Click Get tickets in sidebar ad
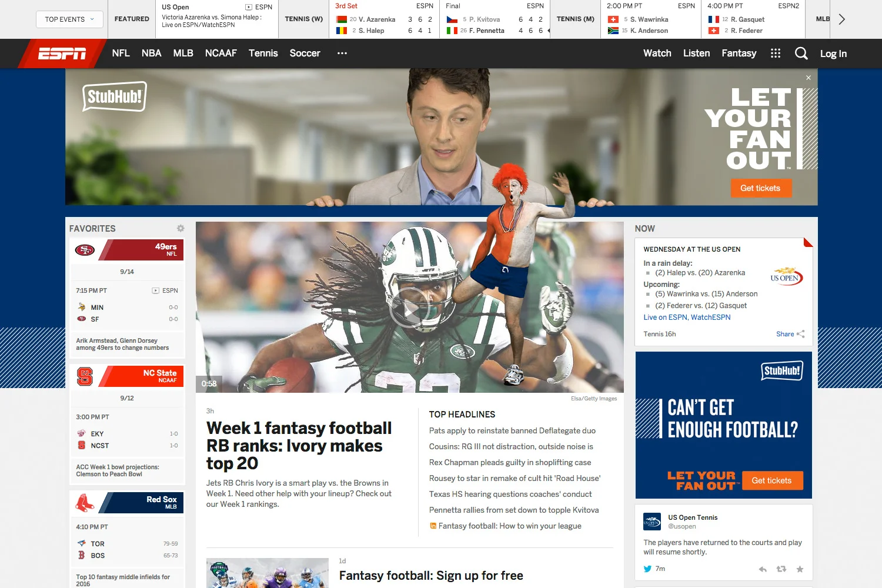The width and height of the screenshot is (882, 588). [x=771, y=480]
